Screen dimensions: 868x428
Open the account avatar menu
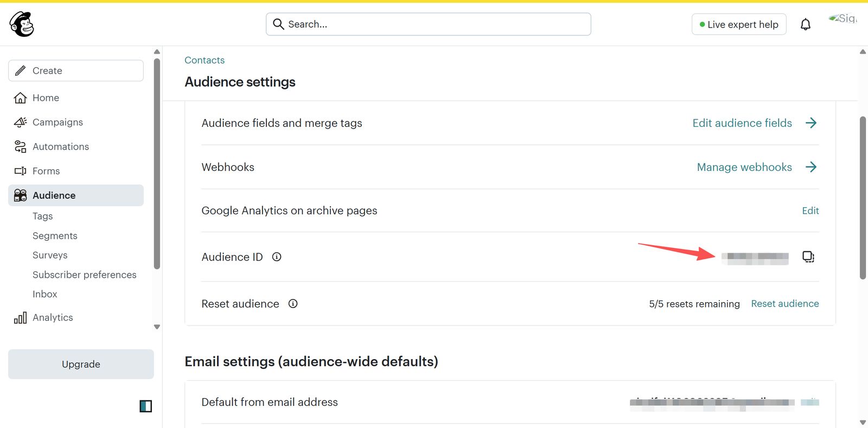[x=843, y=19]
